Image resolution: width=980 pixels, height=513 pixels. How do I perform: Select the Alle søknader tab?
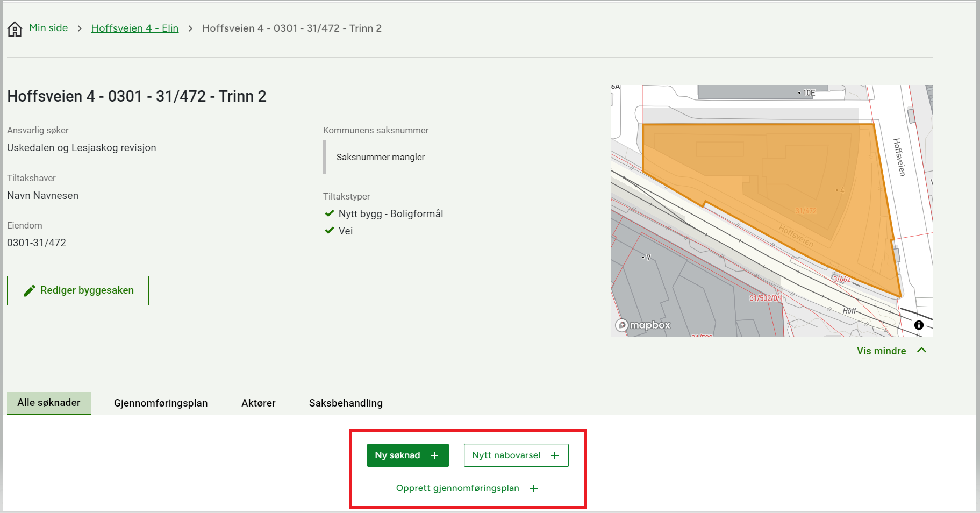point(49,403)
